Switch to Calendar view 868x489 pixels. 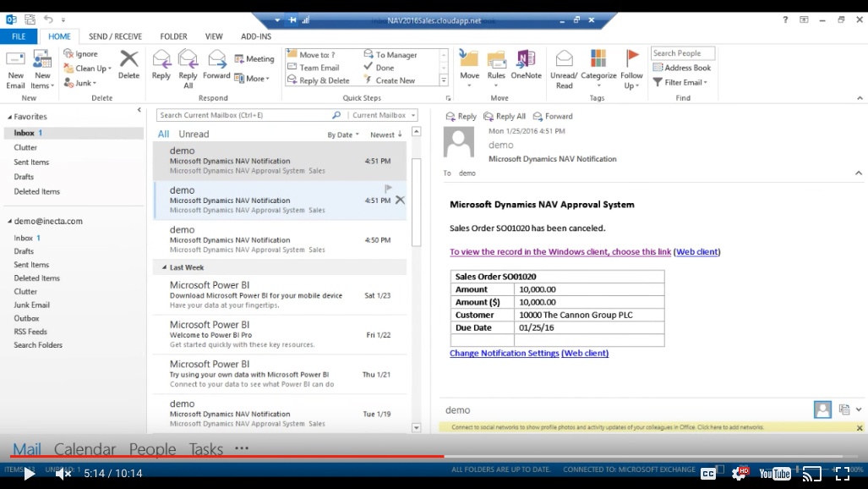tap(85, 449)
